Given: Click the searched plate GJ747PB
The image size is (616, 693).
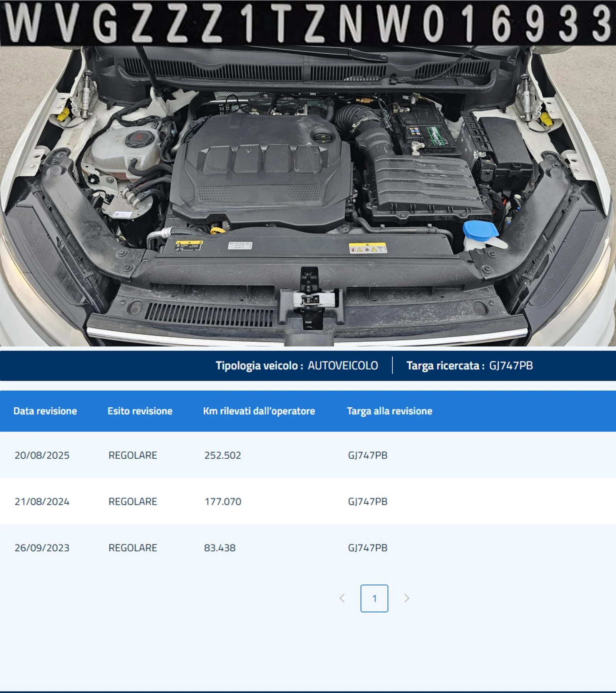Looking at the screenshot, I should click(x=509, y=366).
